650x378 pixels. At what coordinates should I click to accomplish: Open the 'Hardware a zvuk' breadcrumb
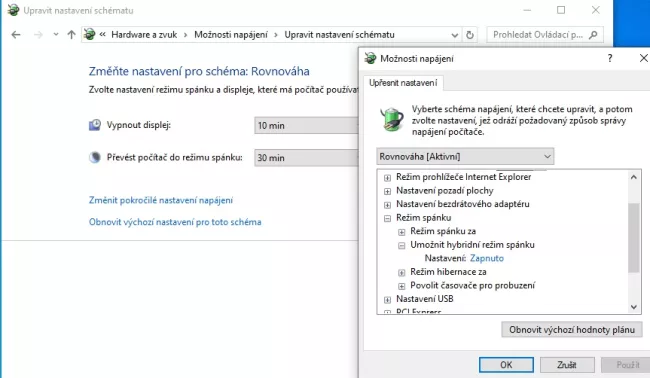pyautogui.click(x=144, y=35)
